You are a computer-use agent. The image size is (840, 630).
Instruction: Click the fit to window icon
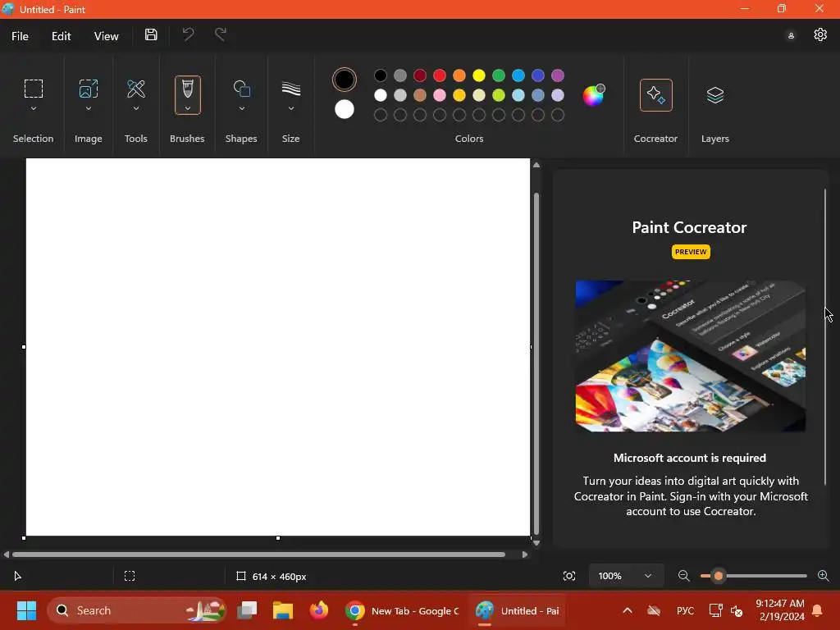(569, 576)
